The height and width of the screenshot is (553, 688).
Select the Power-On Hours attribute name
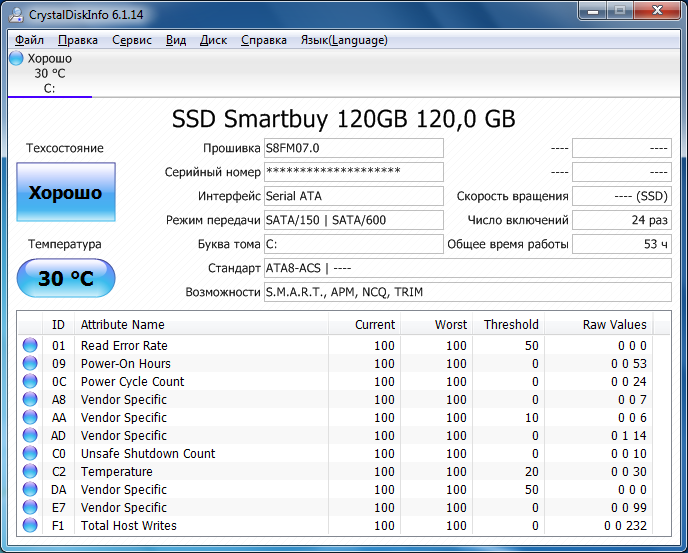[126, 363]
